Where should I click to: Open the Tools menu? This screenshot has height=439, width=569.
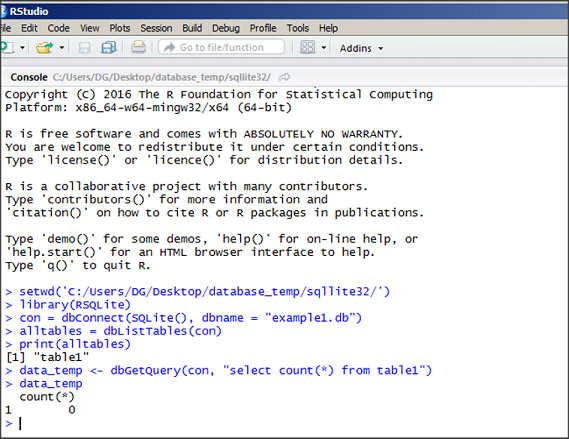point(298,28)
